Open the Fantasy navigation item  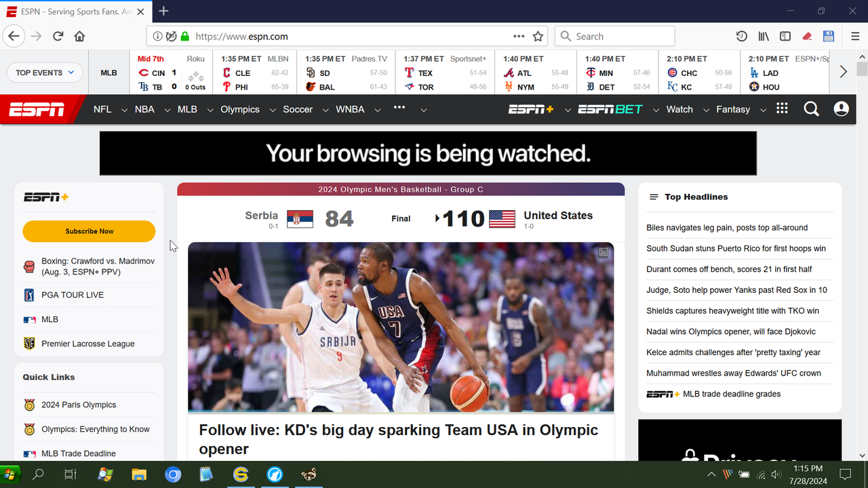click(x=733, y=109)
